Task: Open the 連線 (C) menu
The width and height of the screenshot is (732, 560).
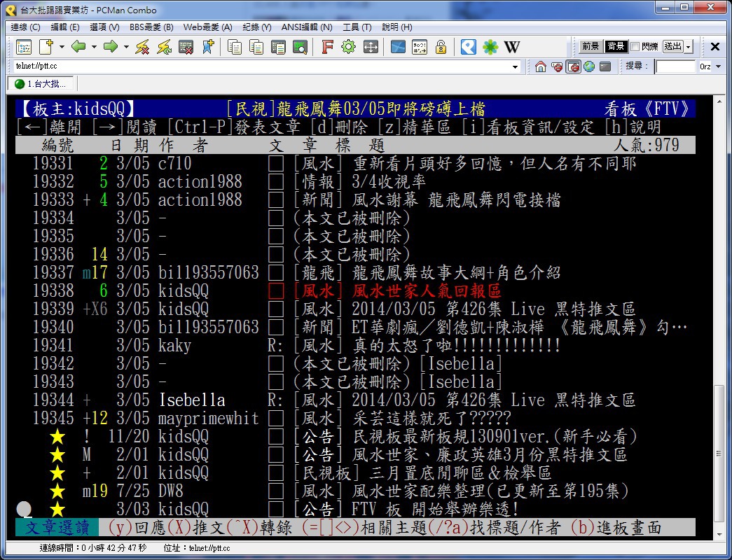Action: (26, 27)
